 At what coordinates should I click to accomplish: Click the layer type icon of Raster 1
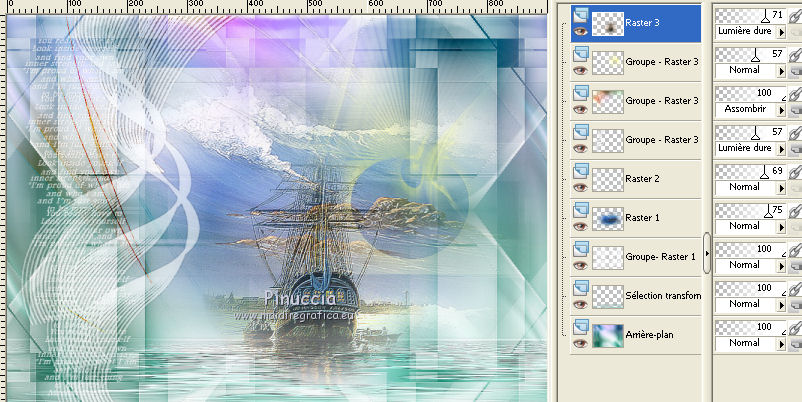[580, 209]
